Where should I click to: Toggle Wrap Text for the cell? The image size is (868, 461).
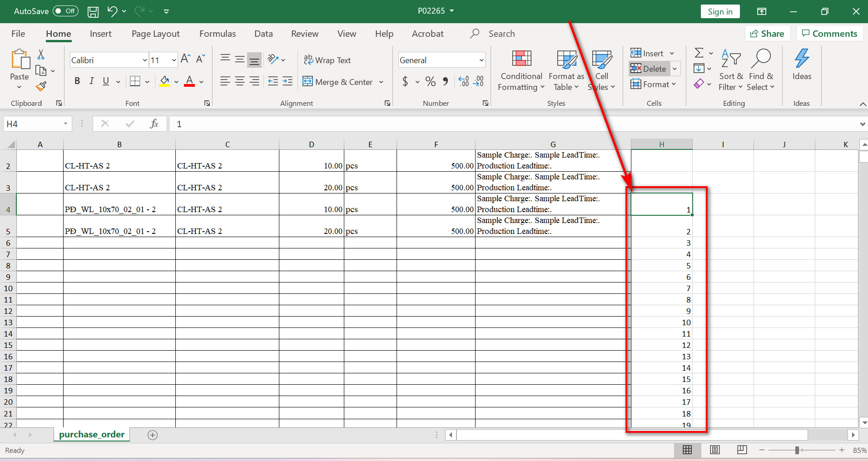click(x=327, y=60)
